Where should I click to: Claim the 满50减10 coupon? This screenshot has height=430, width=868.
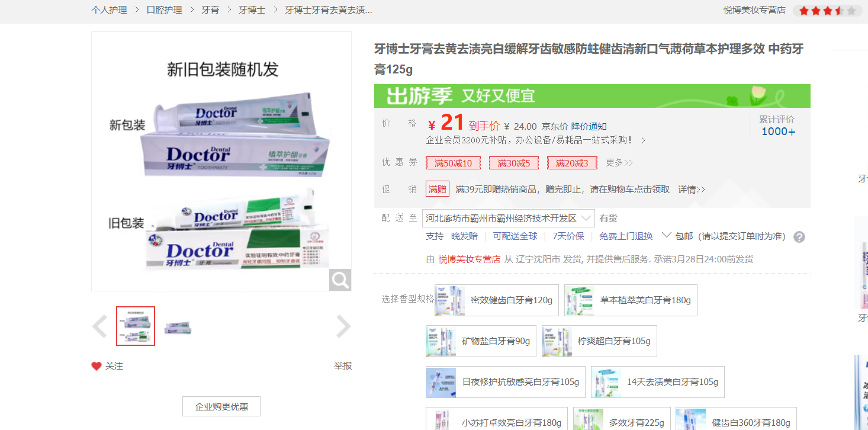tap(453, 163)
